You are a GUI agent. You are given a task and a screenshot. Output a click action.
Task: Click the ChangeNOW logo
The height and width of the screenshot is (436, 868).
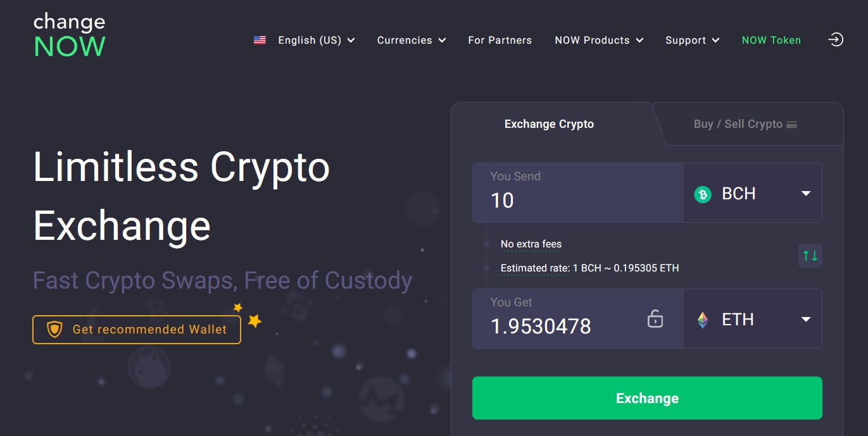point(70,35)
